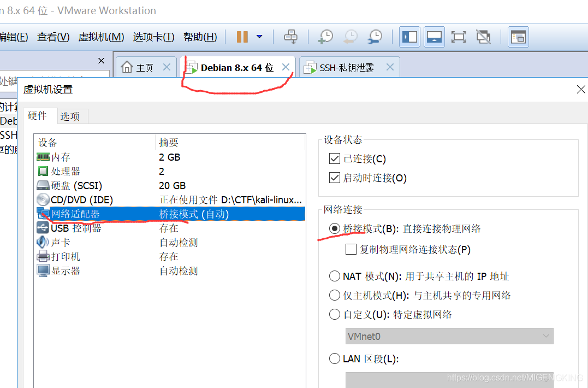
Task: Open the 选项卡(T) menu
Action: point(154,37)
